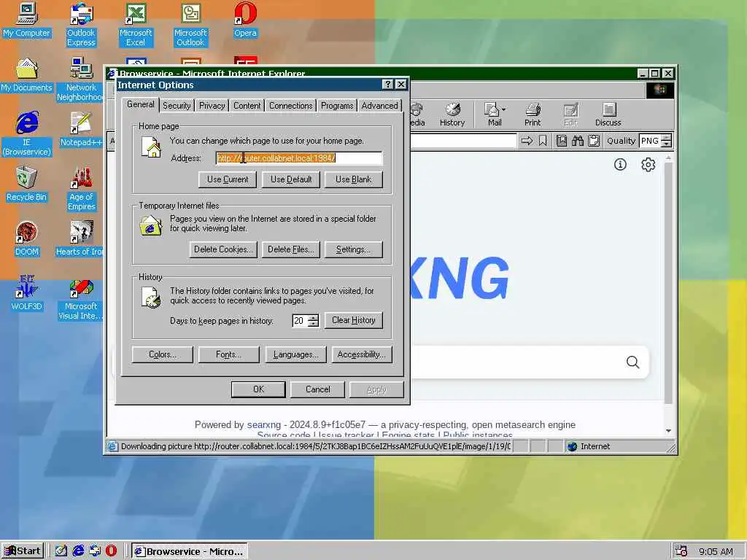This screenshot has height=560, width=747.
Task: Launch Opera from Quick Launch bar
Action: (111, 551)
